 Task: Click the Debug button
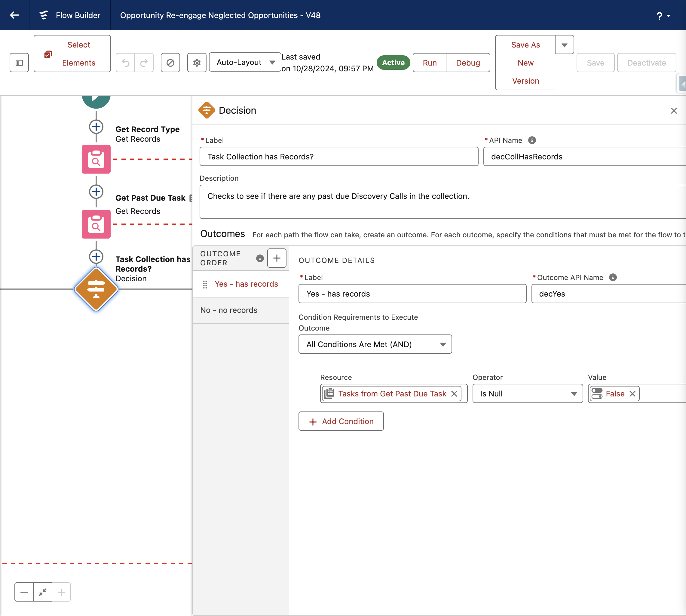468,63
